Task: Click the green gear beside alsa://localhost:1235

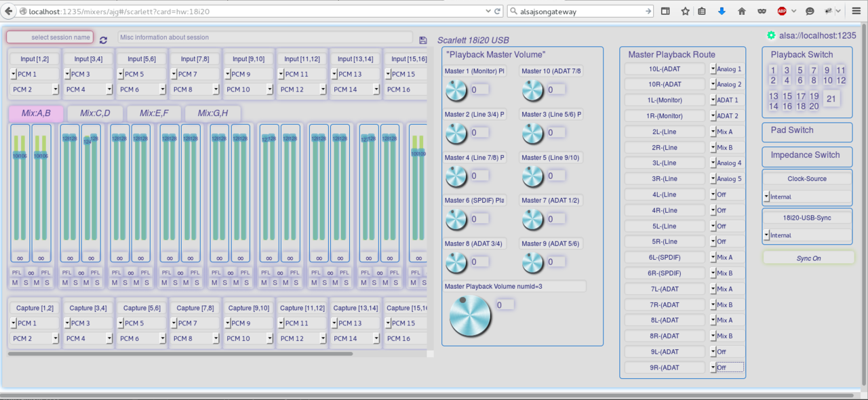Action: click(x=771, y=35)
